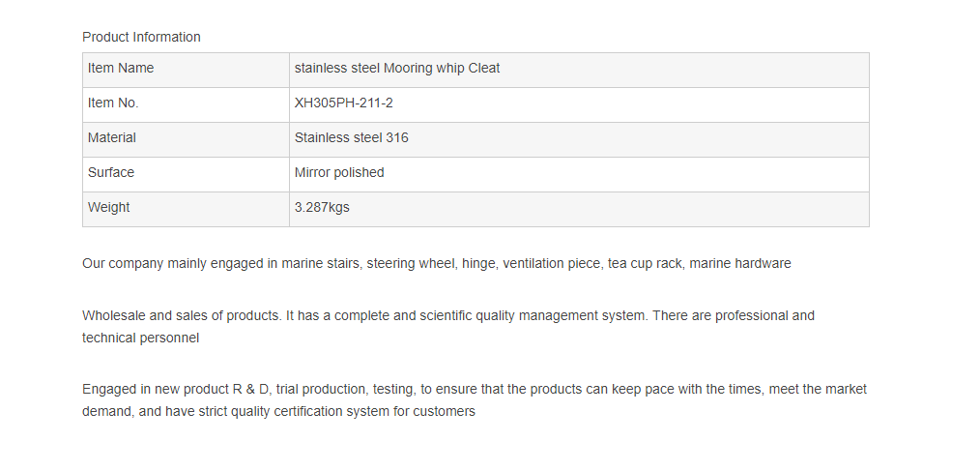Click the Stainless steel 316 value
Viewport: 980px width, 471px height.
pos(351,137)
